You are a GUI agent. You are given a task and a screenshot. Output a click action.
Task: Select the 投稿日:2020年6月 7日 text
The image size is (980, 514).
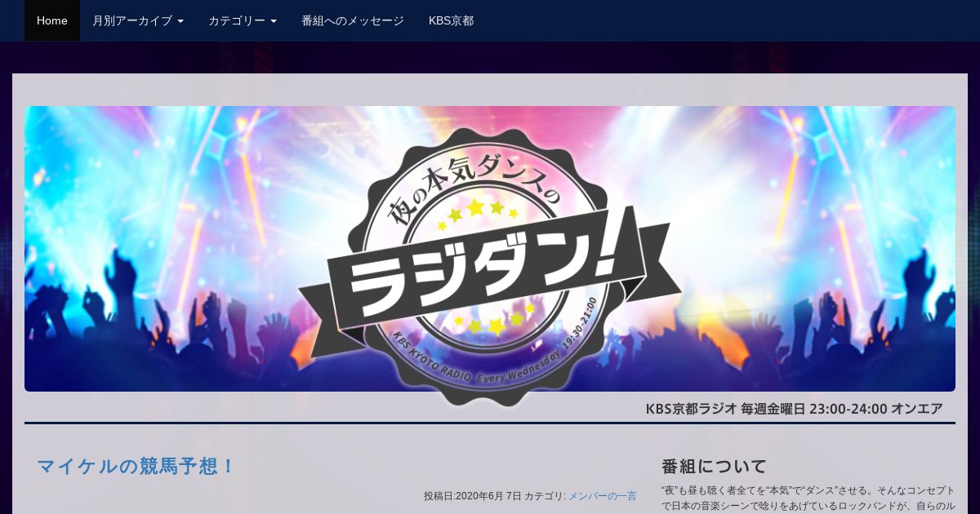click(x=472, y=496)
